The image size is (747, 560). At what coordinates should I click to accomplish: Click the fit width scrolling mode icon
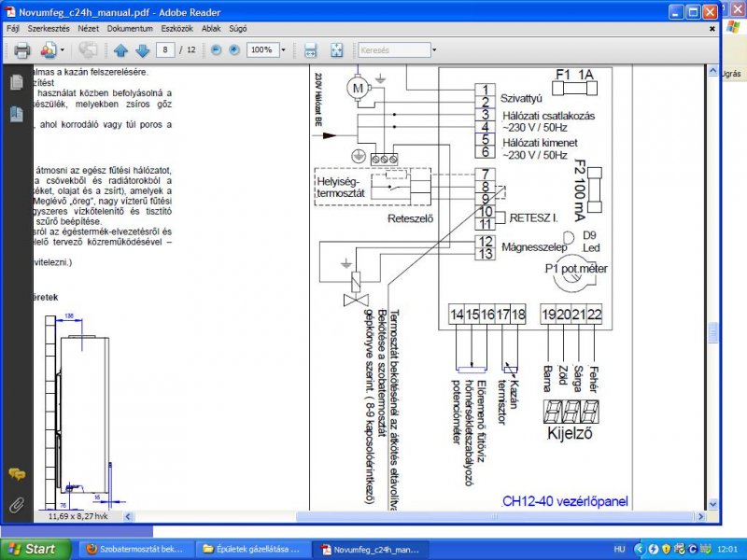pos(310,50)
